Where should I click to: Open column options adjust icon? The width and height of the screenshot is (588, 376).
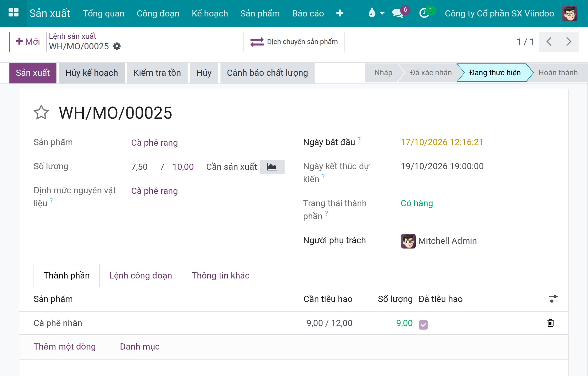553,299
